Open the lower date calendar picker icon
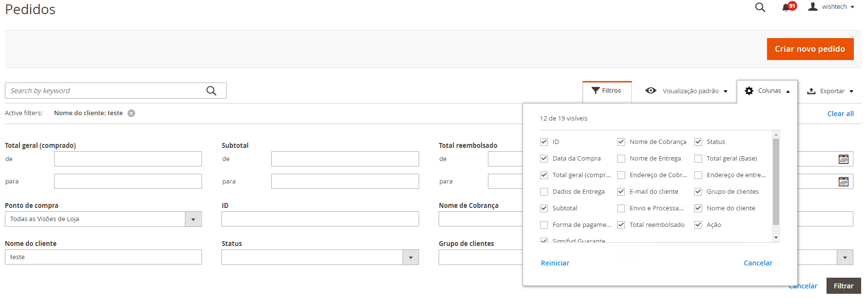 [x=844, y=182]
